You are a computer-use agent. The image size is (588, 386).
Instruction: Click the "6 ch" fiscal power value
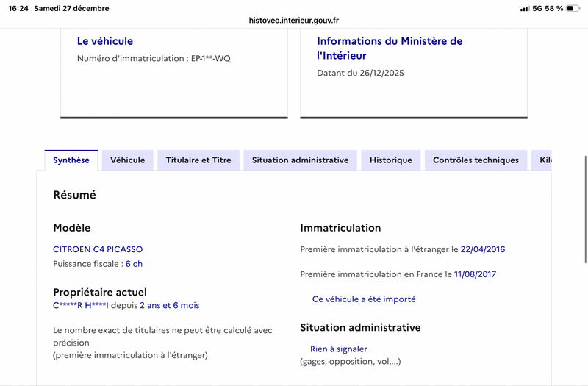point(134,264)
